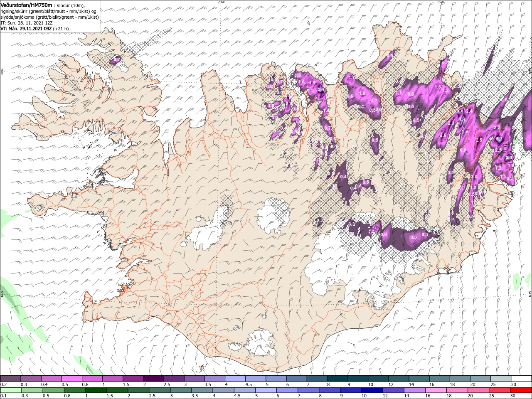The width and height of the screenshot is (532, 399).
Task: Select the snow swatch between 12 and 14
Action: [398, 379]
